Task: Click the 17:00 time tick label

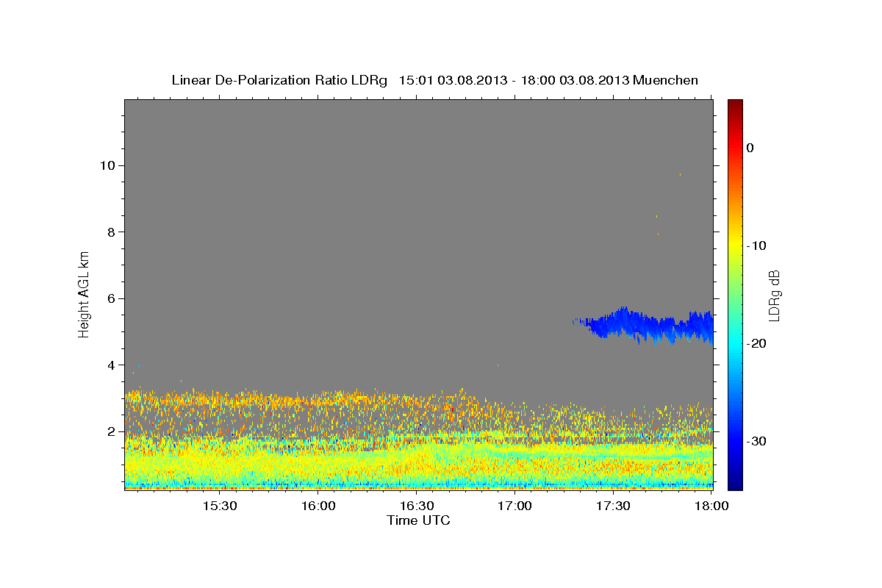Action: click(x=515, y=506)
